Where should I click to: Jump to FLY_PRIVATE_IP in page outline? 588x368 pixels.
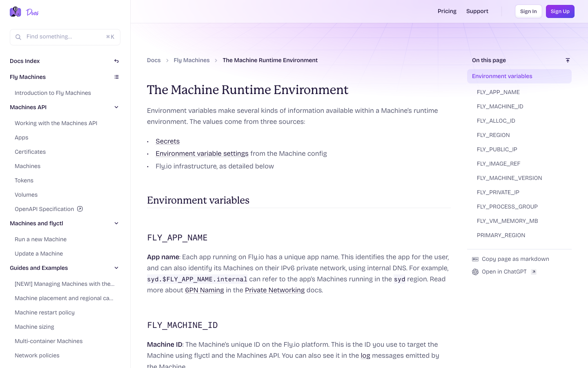coord(498,192)
